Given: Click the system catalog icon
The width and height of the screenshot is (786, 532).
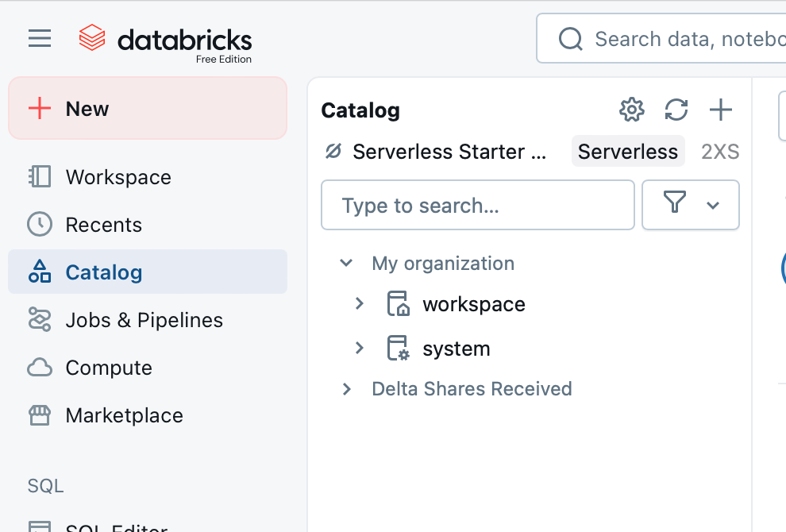Looking at the screenshot, I should click(x=397, y=349).
